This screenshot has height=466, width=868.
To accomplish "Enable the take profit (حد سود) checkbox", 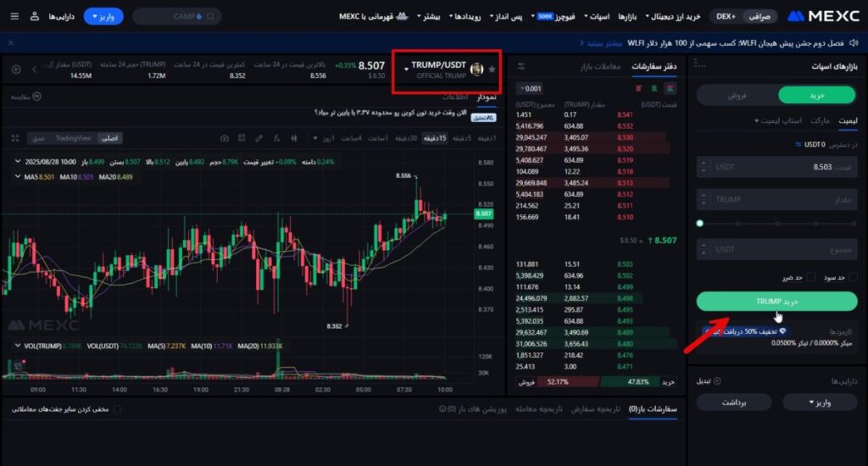I will [x=853, y=277].
